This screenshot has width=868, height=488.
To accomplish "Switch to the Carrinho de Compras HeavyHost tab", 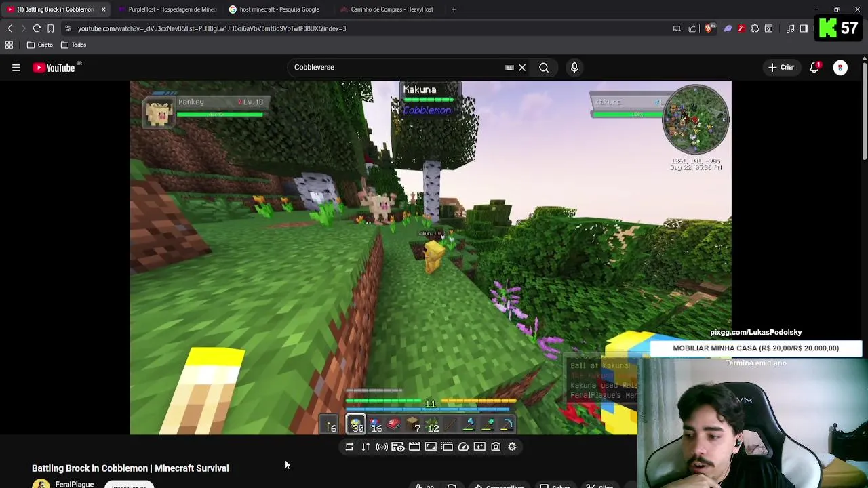I will [x=390, y=9].
